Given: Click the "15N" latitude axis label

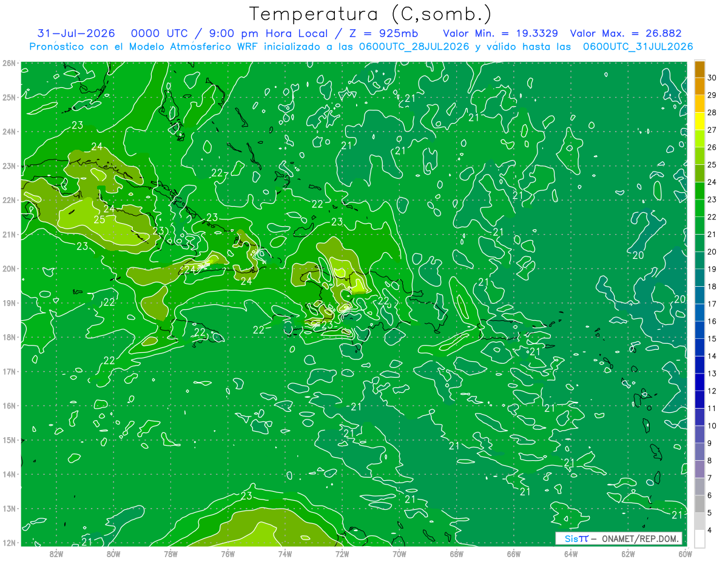Looking at the screenshot, I should pos(10,440).
